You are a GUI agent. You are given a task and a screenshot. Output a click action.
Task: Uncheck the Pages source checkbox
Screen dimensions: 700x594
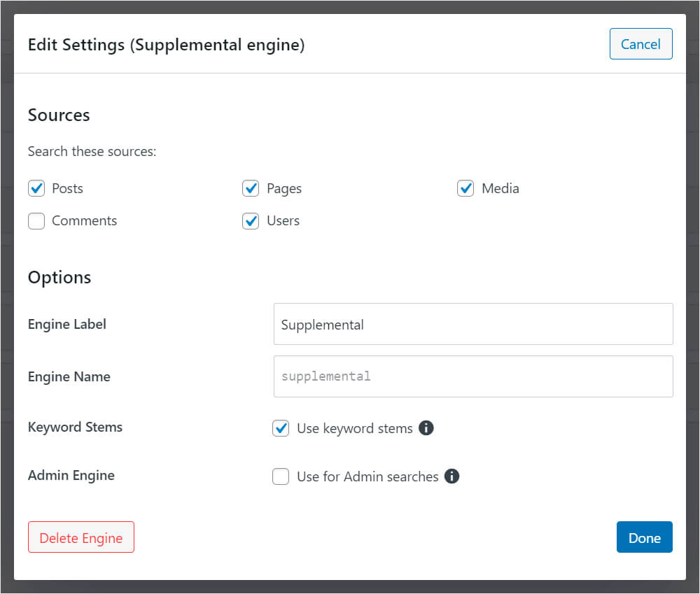click(x=251, y=188)
